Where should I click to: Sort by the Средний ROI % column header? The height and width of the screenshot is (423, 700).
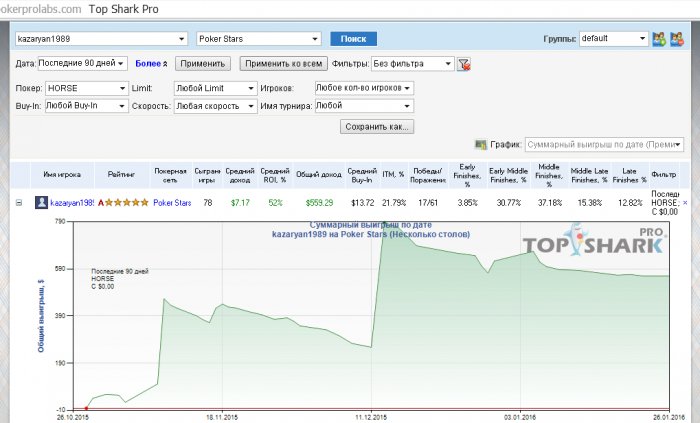275,175
